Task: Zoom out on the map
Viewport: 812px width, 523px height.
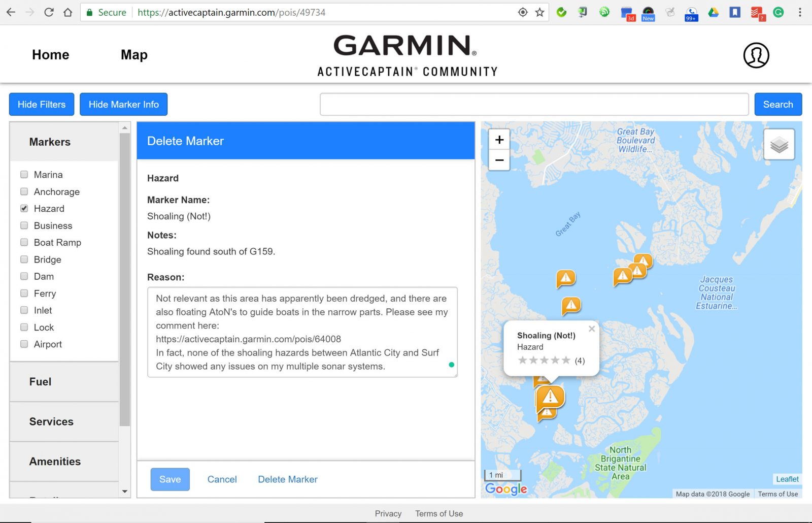Action: tap(499, 160)
